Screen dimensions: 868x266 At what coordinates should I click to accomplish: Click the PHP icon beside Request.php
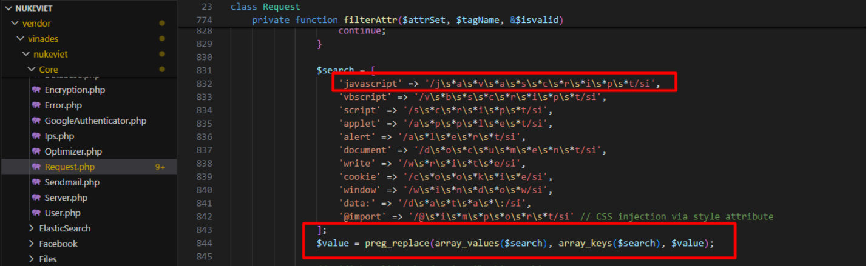[36, 167]
